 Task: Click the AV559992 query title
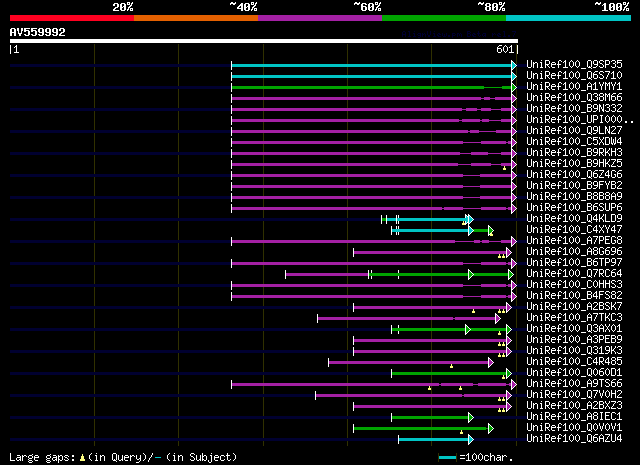click(38, 32)
